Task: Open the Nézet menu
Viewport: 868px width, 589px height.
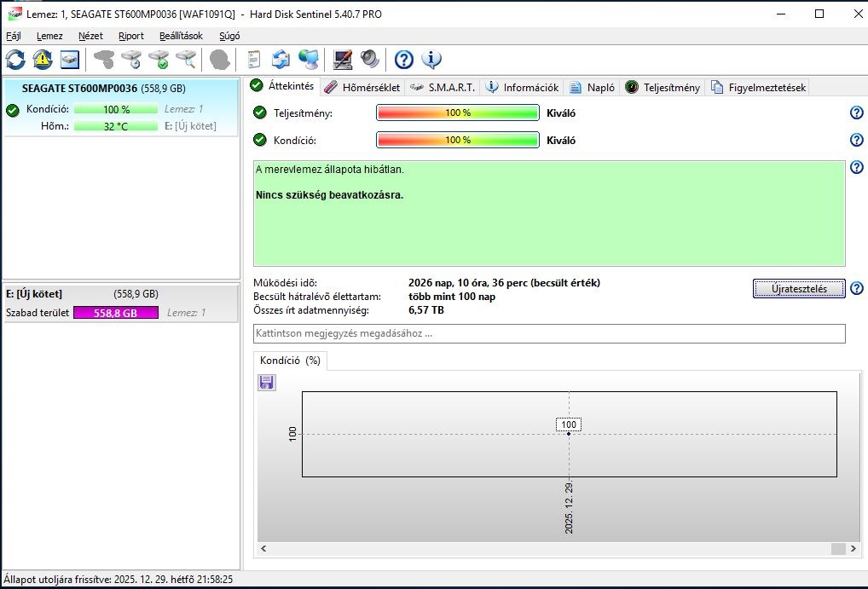Action: 90,36
